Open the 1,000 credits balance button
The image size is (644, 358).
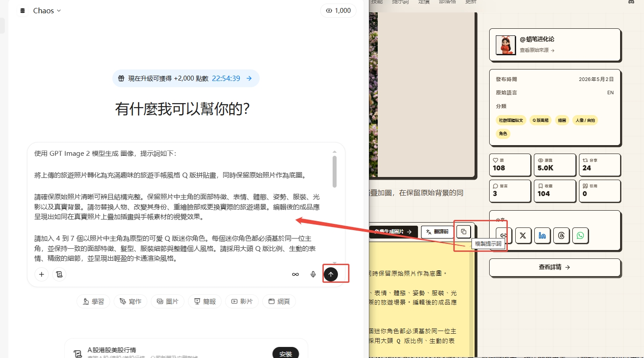pos(338,11)
